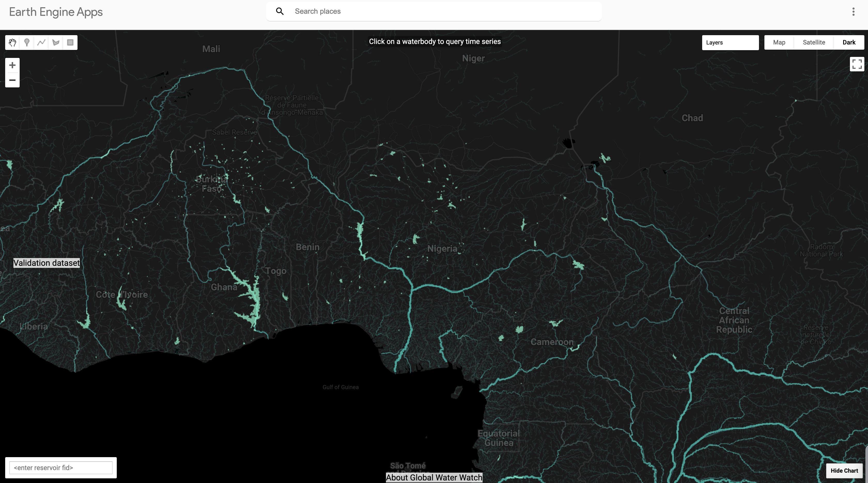
Task: Open the three-dot options menu
Action: (853, 12)
